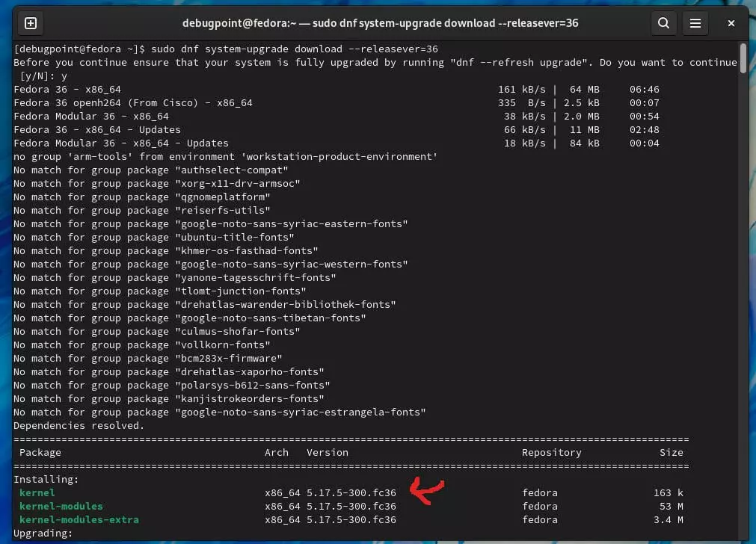Click the command line with --releasever=36
The height and width of the screenshot is (544, 756).
coord(226,49)
